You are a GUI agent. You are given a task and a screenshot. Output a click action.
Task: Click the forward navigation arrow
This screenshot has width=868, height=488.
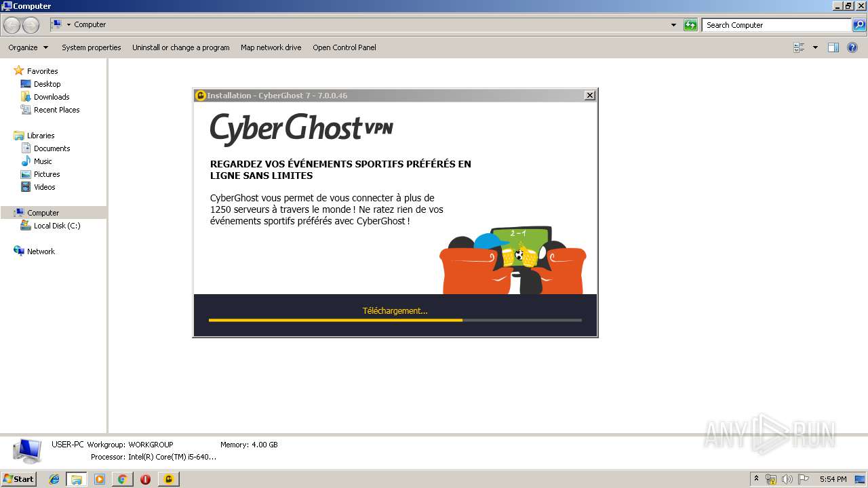(31, 25)
